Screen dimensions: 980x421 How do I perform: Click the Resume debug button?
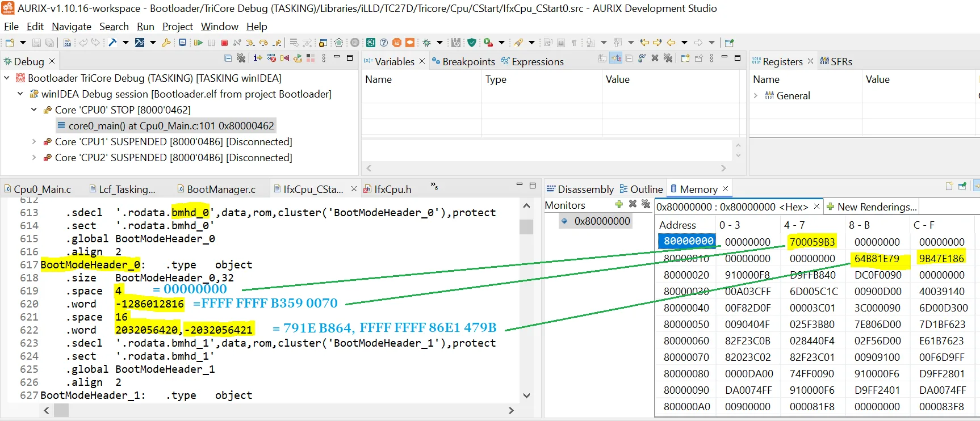[x=198, y=43]
